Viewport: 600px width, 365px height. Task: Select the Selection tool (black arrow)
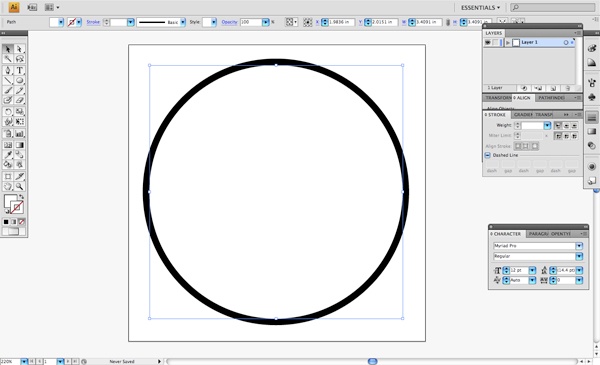(x=8, y=49)
